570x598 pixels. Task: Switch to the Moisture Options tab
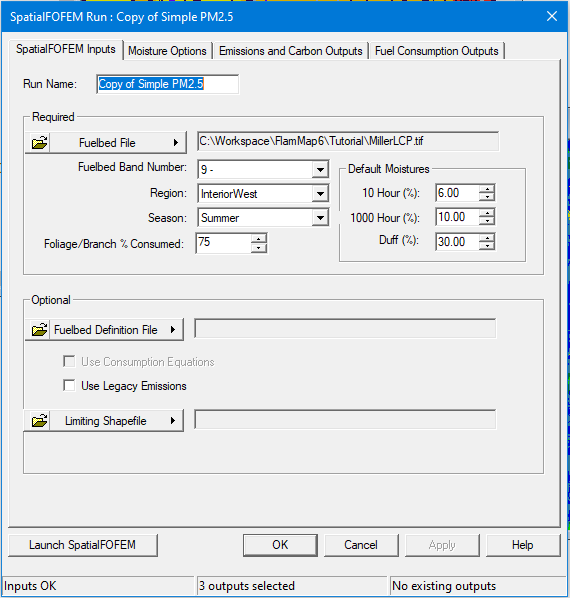pyautogui.click(x=167, y=51)
